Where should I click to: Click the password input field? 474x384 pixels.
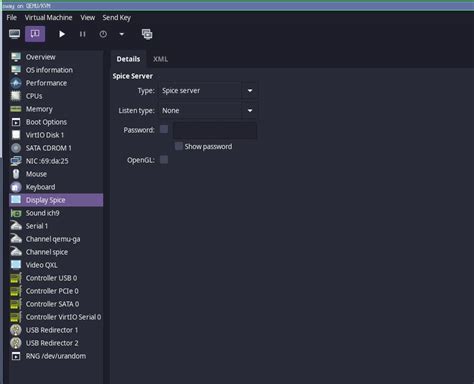point(215,130)
